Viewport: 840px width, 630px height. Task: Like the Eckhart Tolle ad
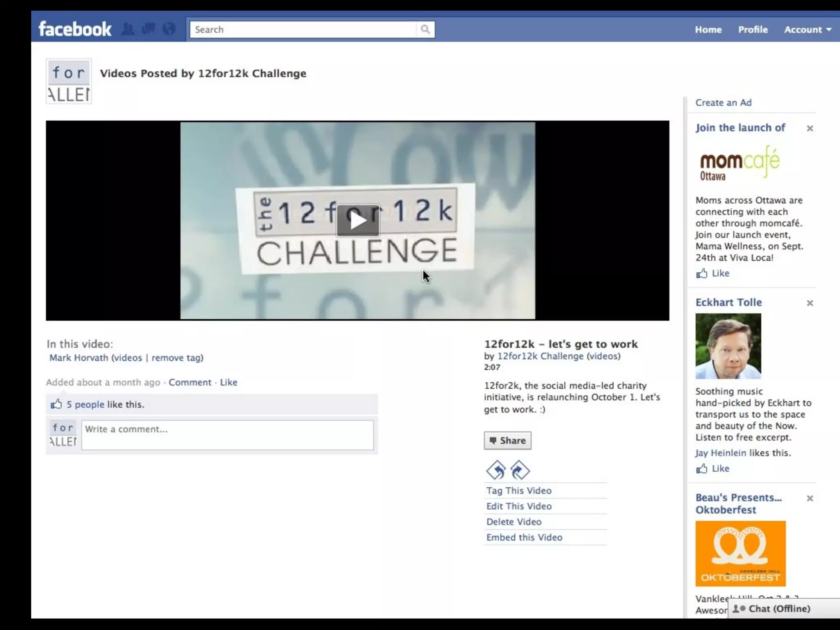[x=720, y=468]
